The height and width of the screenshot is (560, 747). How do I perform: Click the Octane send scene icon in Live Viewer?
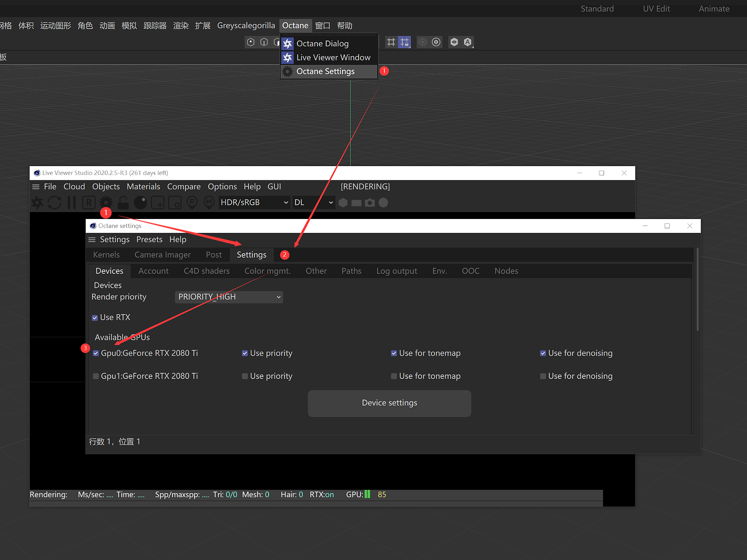click(37, 203)
